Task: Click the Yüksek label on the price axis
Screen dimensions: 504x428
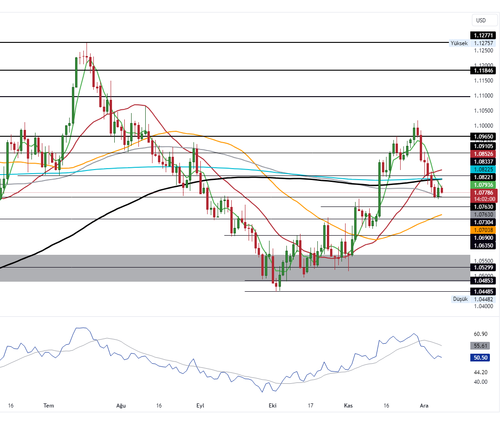Action: pos(458,43)
